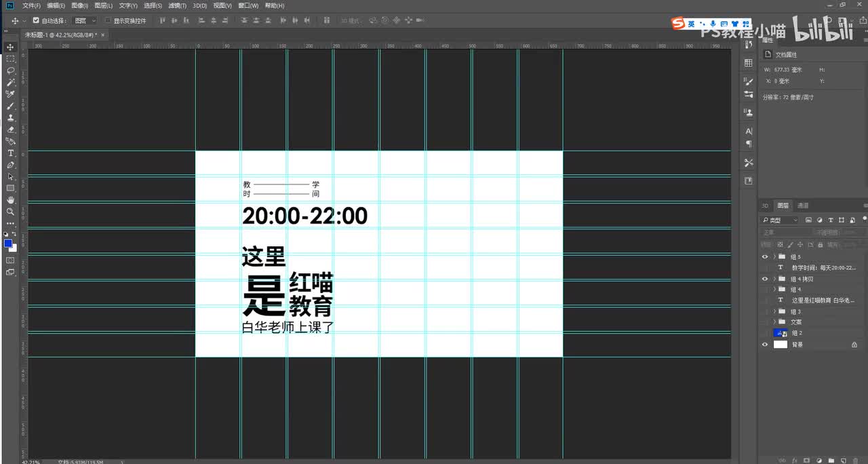The width and height of the screenshot is (868, 464).
Task: Expand the 文案 group
Action: tap(774, 322)
